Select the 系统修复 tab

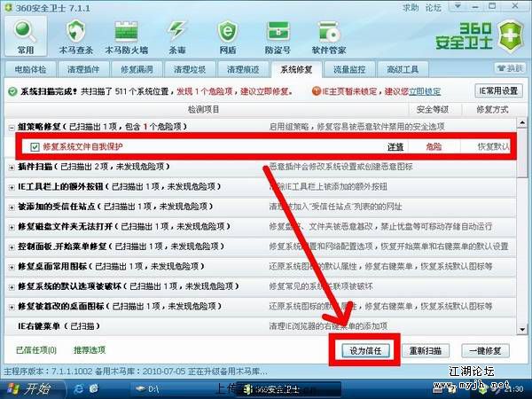296,69
